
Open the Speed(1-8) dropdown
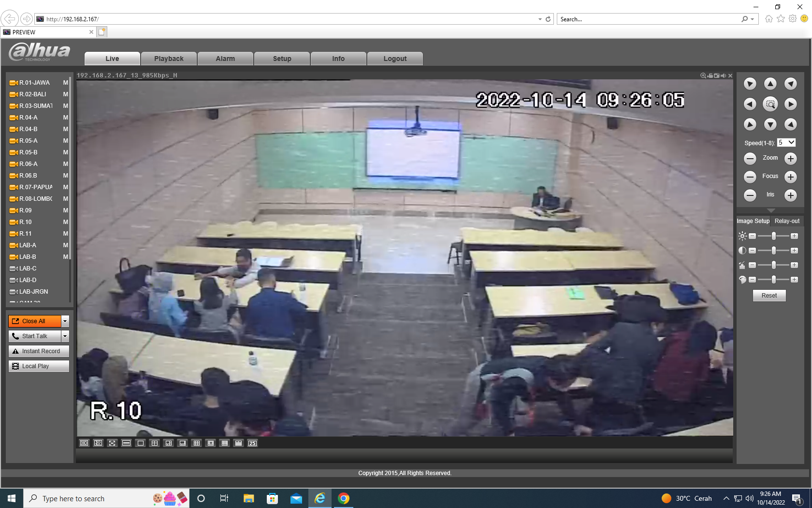click(786, 143)
